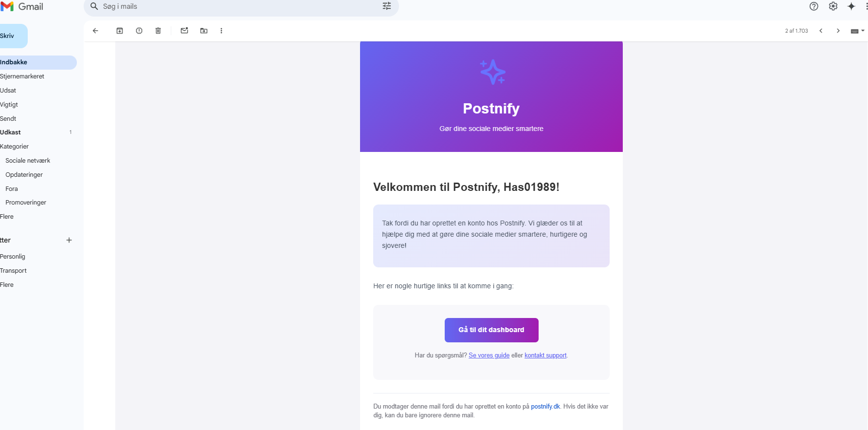Open the Udkast folder
The image size is (868, 430).
coord(11,132)
